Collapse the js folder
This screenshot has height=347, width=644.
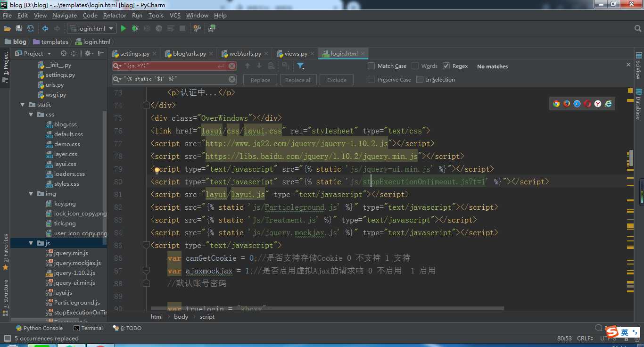(x=31, y=243)
